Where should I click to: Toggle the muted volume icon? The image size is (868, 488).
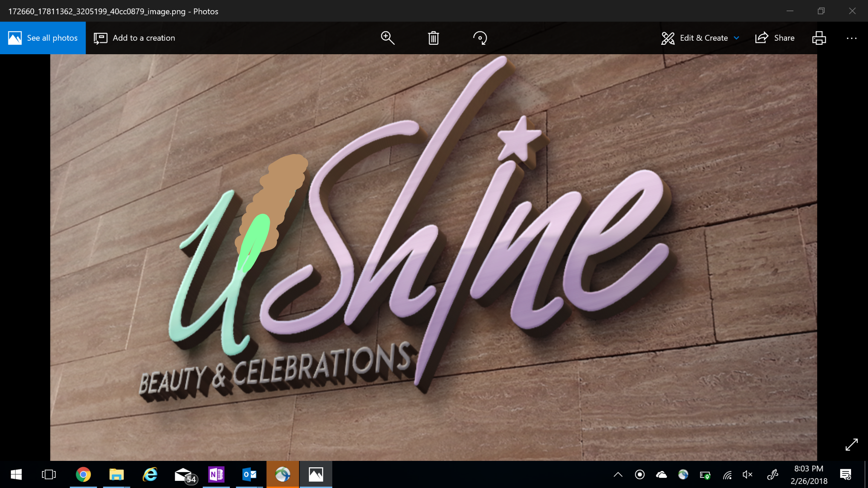(x=747, y=474)
